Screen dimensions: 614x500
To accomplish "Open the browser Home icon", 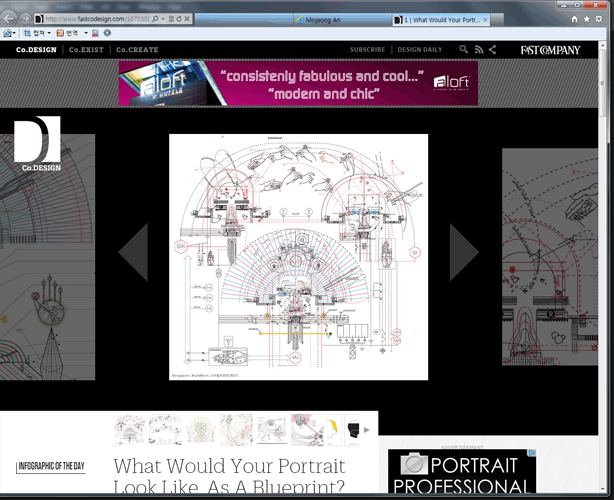I will point(574,19).
